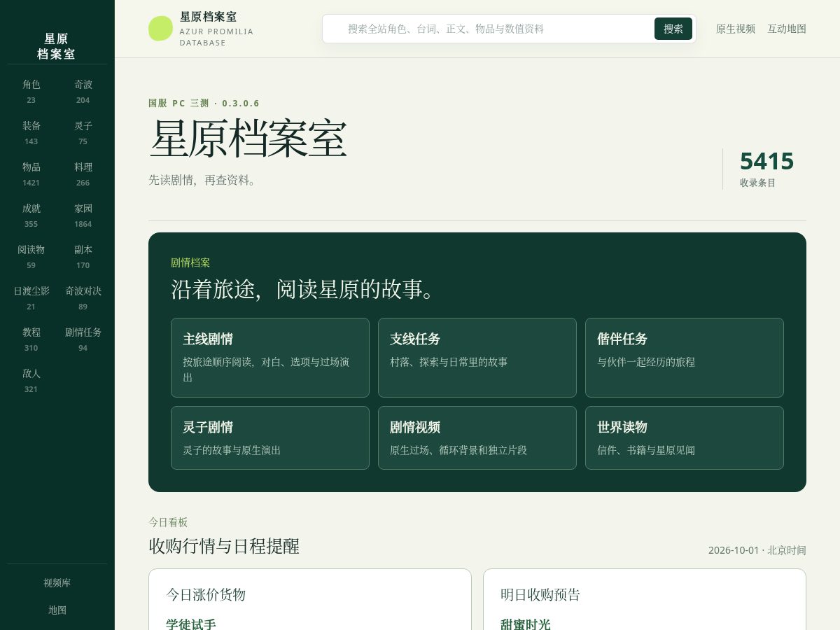
Task: Open 日渡尘影 sidebar category
Action: 31,298
